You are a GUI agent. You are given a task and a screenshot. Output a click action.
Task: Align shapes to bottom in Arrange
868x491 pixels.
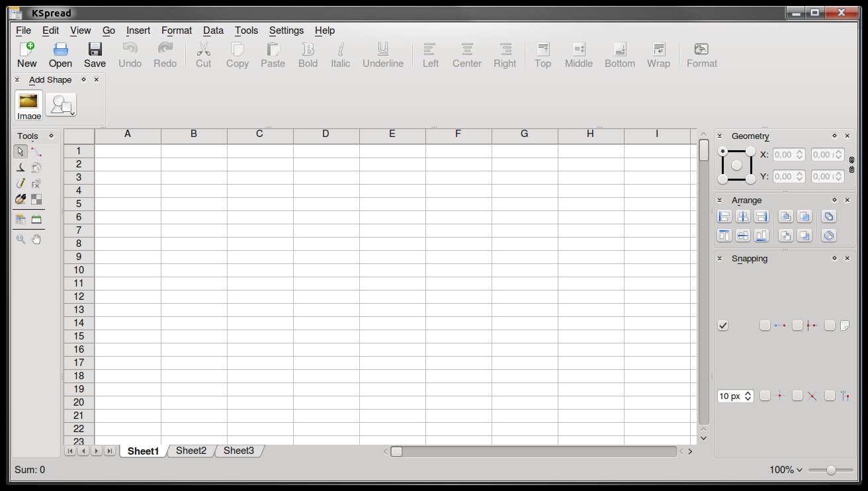[761, 236]
